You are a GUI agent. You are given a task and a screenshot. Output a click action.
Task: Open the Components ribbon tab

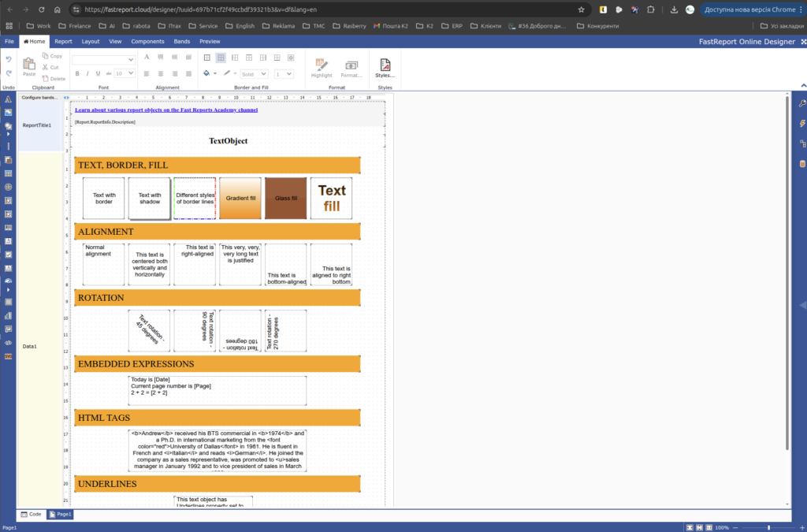tap(147, 41)
